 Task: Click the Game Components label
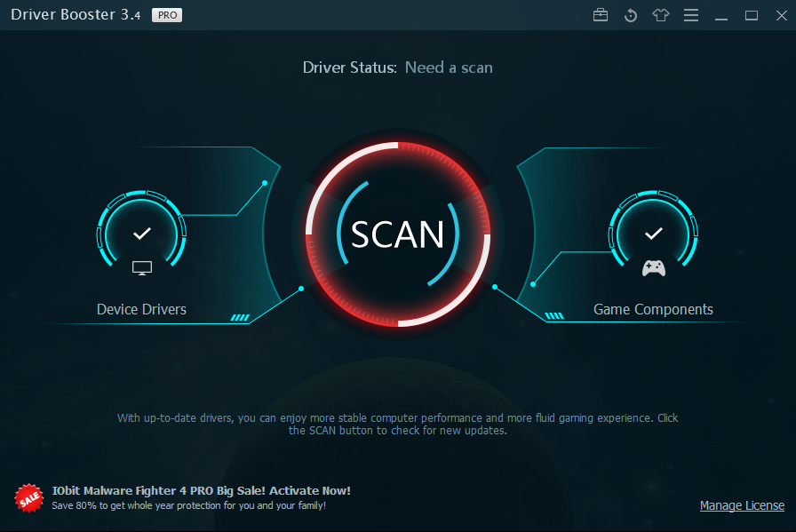653,309
